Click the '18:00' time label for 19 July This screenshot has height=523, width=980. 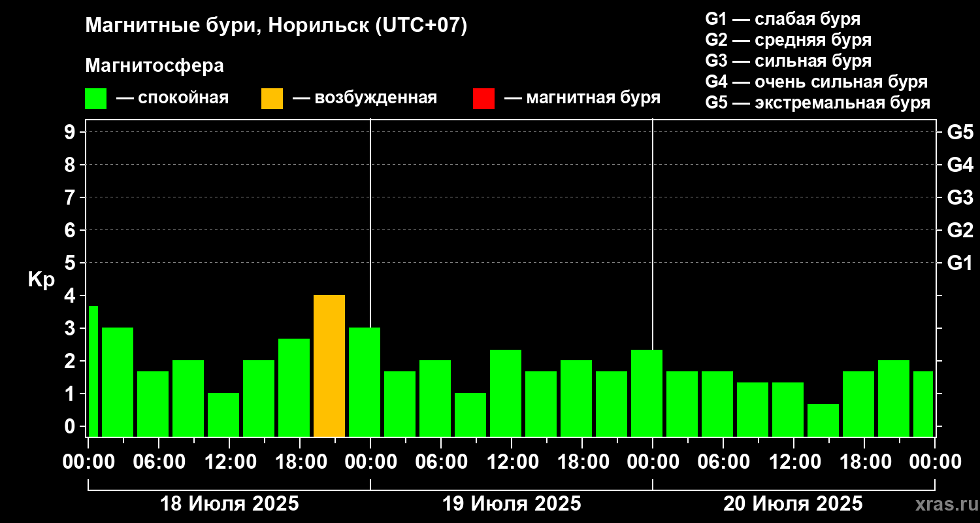[582, 462]
